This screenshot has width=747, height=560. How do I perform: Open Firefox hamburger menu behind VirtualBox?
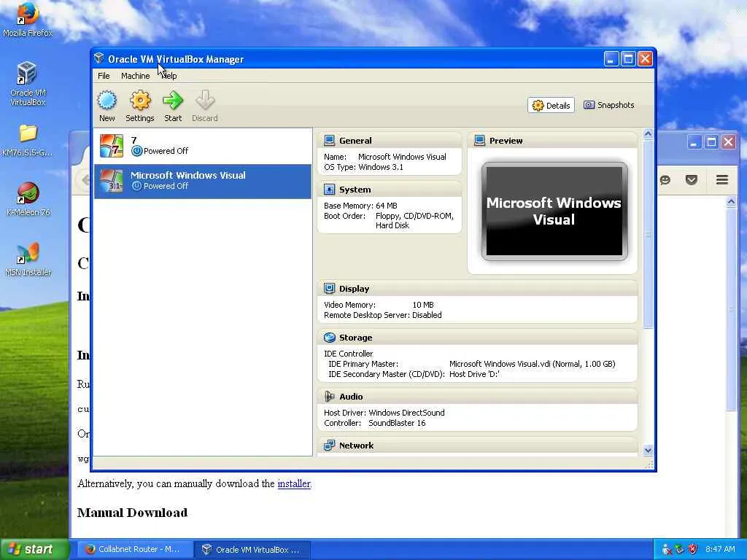click(722, 179)
